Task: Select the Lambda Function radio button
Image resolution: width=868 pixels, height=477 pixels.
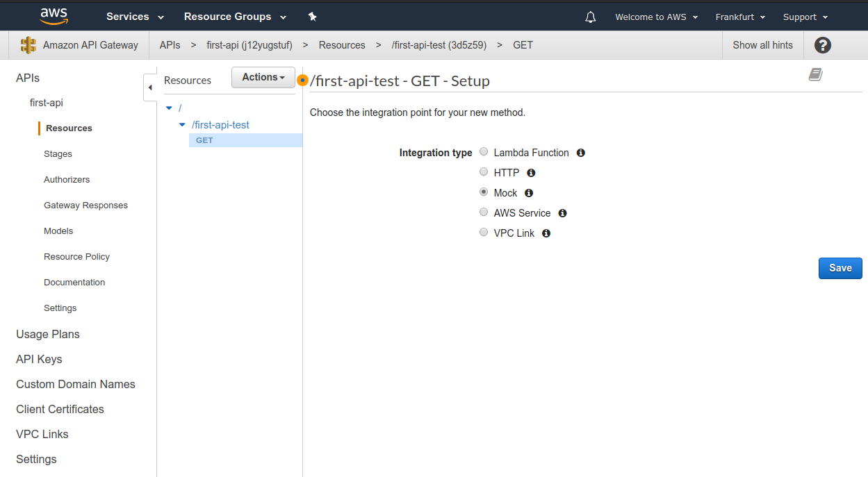Action: pos(484,152)
